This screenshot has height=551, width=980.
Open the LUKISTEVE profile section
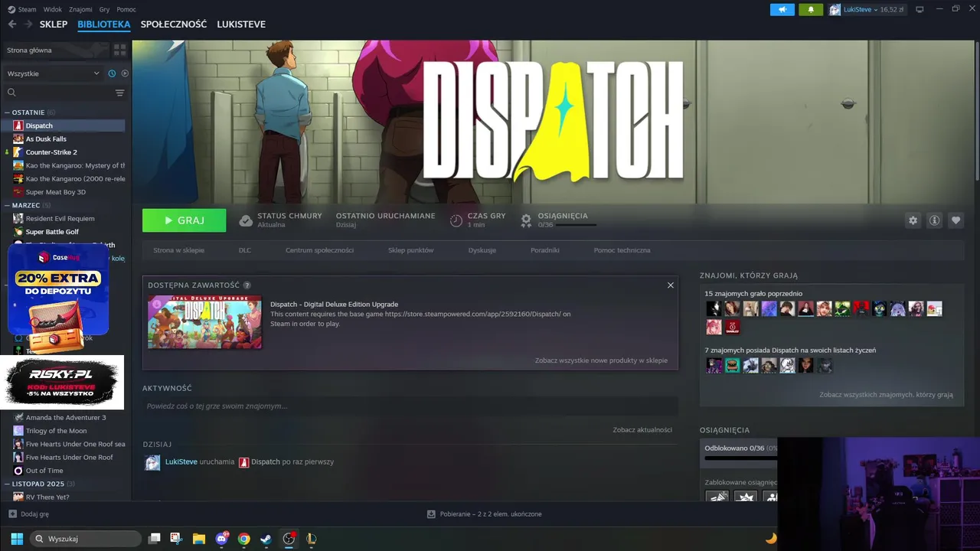(241, 24)
